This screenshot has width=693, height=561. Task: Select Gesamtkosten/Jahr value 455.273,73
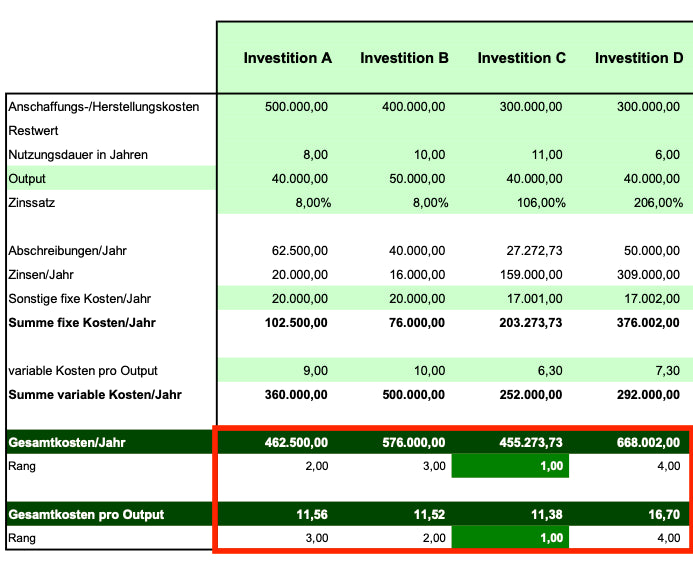coord(532,442)
